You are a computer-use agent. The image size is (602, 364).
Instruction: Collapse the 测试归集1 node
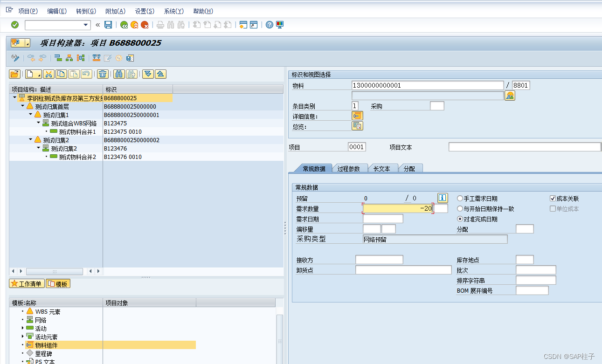(30, 115)
